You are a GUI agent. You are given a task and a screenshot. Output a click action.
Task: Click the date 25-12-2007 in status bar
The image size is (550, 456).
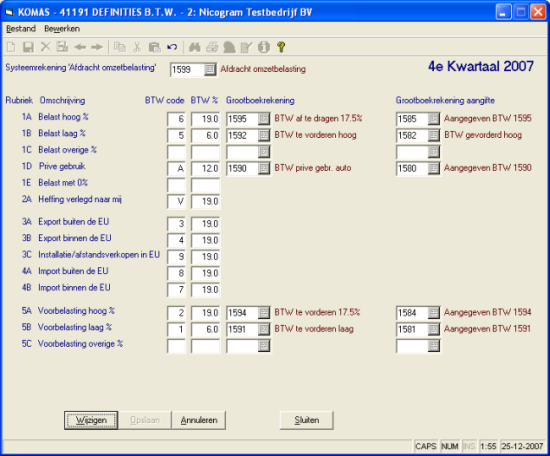522,446
